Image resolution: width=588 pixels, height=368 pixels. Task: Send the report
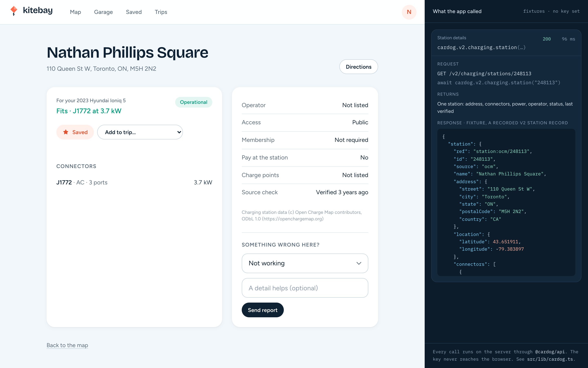pos(262,310)
